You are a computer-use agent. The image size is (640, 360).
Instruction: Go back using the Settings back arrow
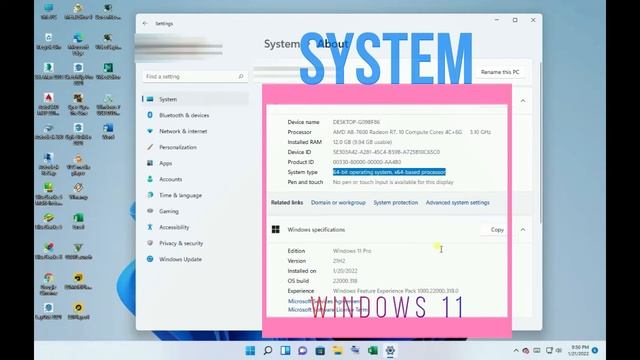[x=145, y=24]
